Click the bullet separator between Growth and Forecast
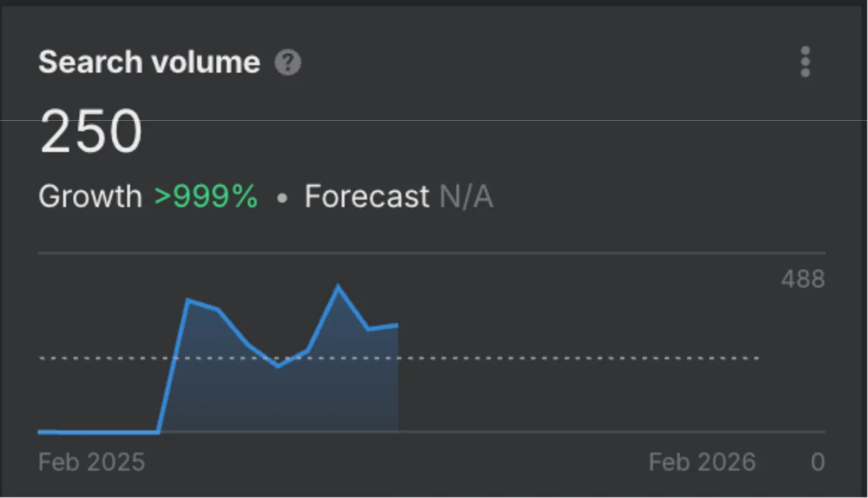Image resolution: width=868 pixels, height=498 pixels. [x=282, y=199]
